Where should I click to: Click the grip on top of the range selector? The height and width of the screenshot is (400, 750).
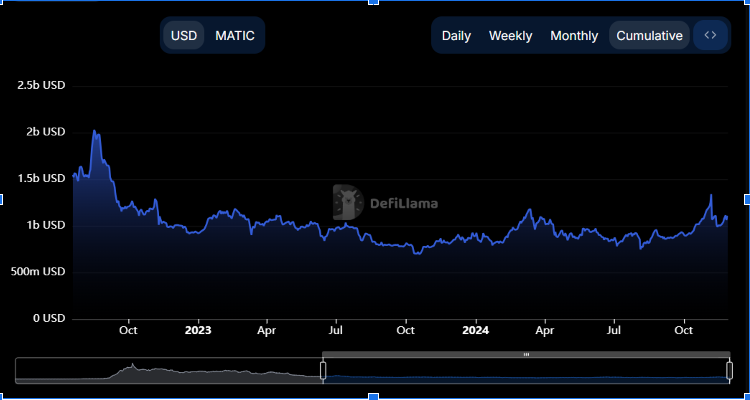point(526,355)
